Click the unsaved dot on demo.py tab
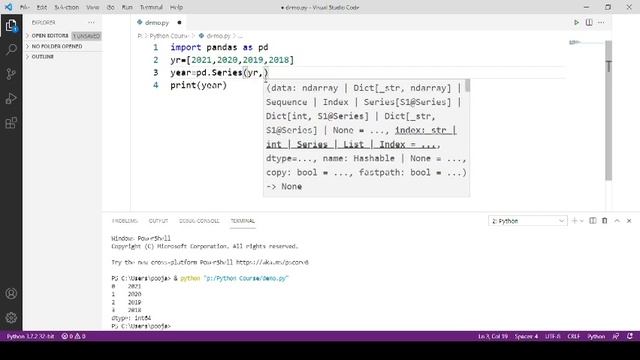640x360 pixels. [x=179, y=22]
